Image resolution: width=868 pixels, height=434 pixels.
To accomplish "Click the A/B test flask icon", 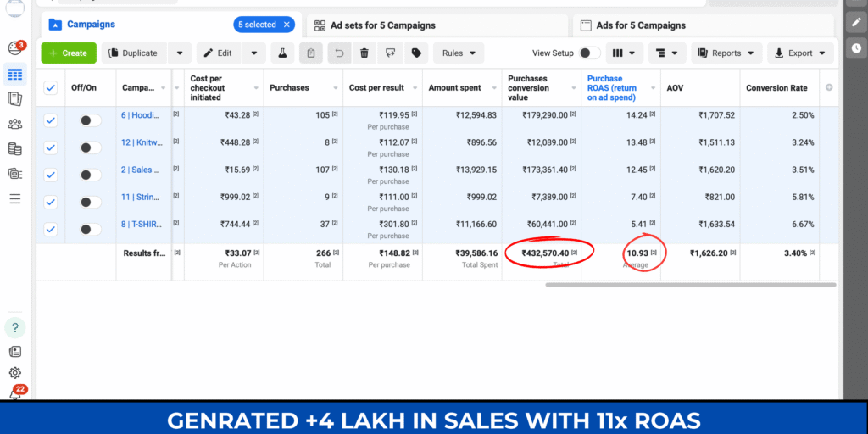I will coord(284,53).
